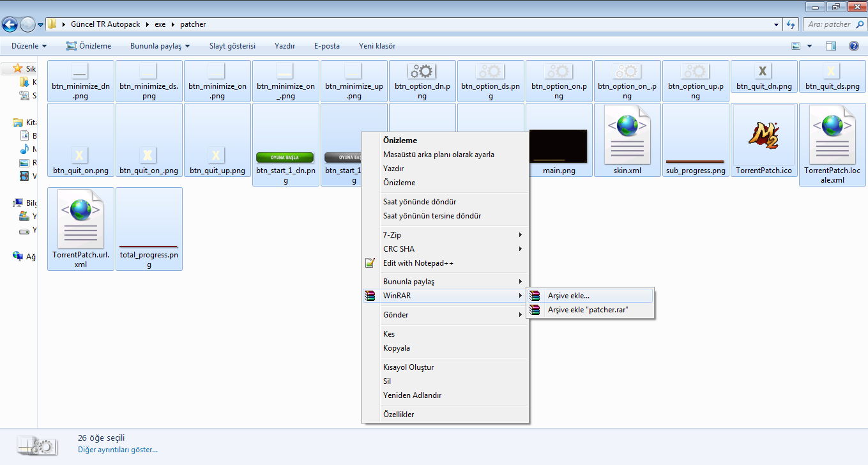This screenshot has height=465, width=868.
Task: Select the btn_start_1_dn.png green button thumbnail
Action: (x=285, y=157)
